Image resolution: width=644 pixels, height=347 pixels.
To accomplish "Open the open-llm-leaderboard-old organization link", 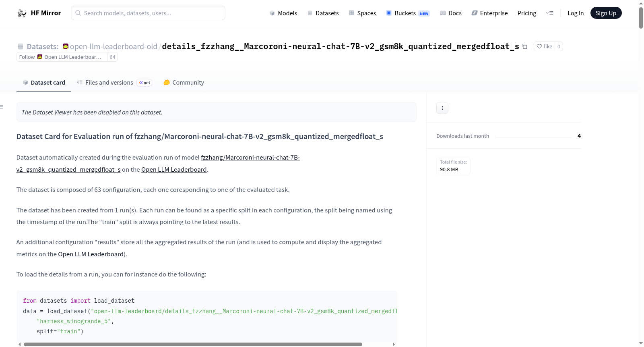I will pos(114,47).
